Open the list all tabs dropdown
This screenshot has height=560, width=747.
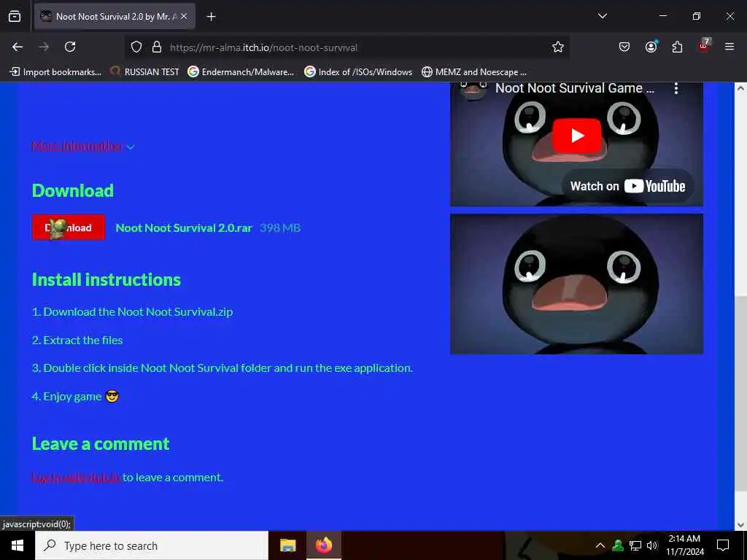click(x=602, y=16)
